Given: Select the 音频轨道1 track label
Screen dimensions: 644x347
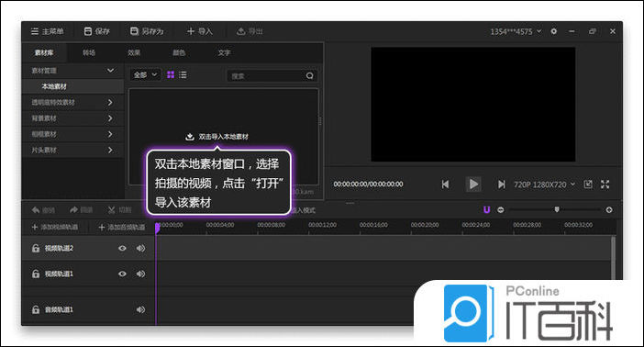Looking at the screenshot, I should click(59, 309).
